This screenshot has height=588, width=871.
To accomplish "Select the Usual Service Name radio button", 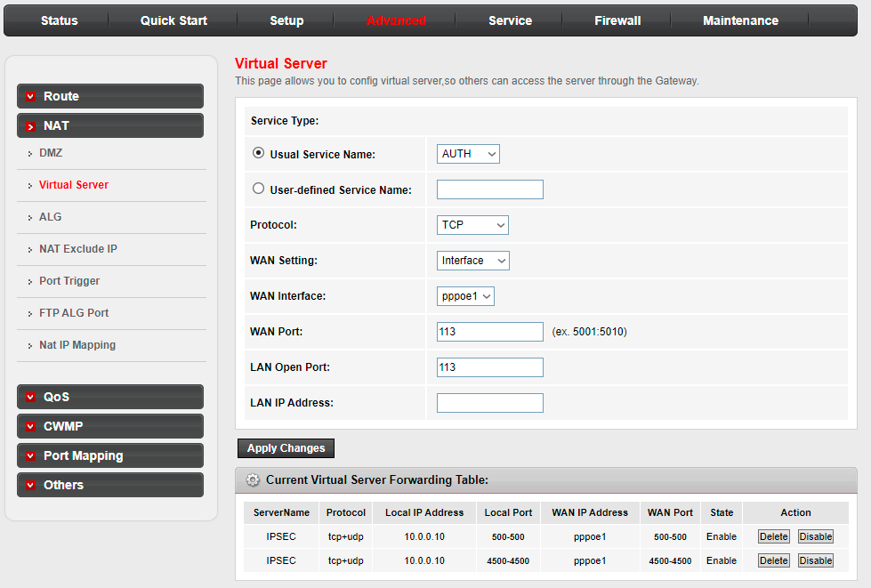I will point(259,153).
